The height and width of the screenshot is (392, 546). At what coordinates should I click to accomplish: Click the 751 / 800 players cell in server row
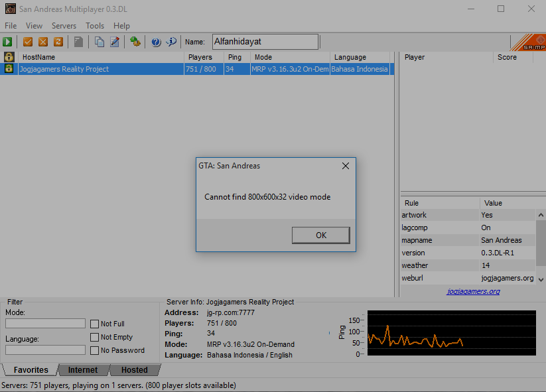coord(204,69)
